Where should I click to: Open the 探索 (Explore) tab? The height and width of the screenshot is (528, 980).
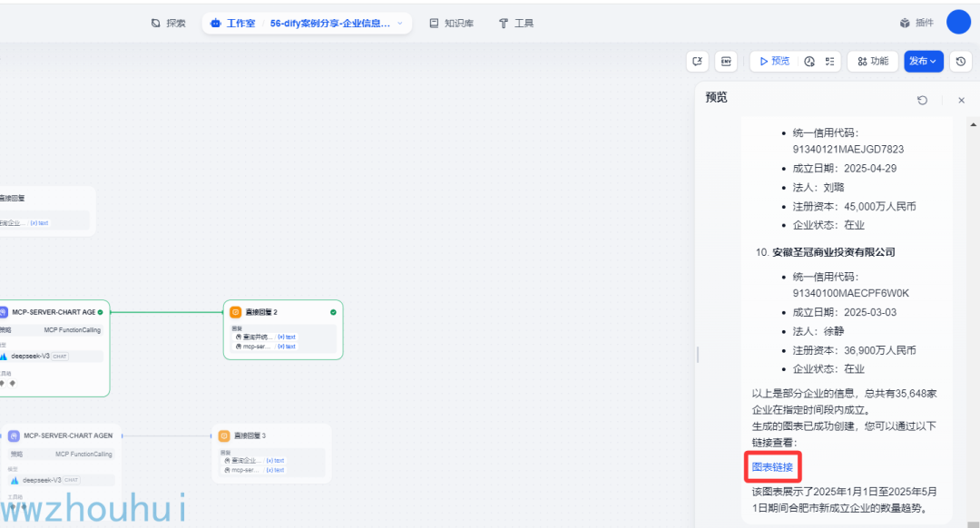pyautogui.click(x=168, y=23)
